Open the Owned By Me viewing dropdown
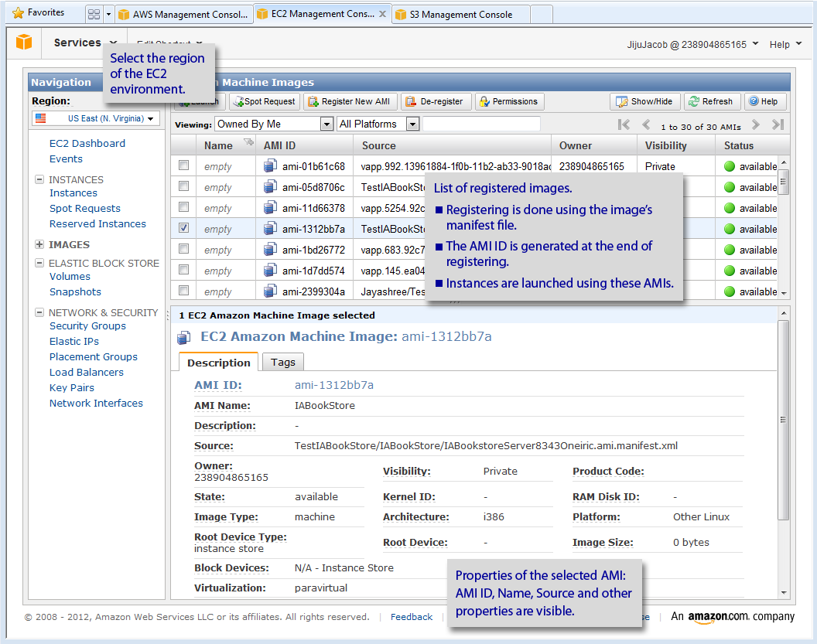The image size is (817, 644). click(x=274, y=124)
